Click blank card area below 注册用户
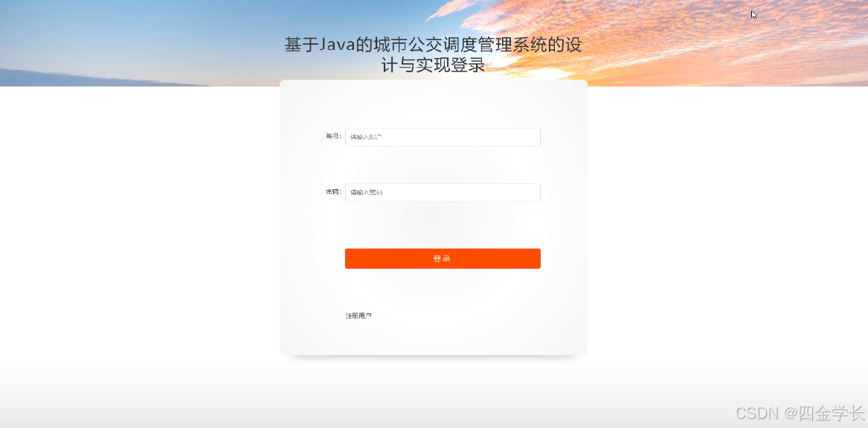This screenshot has width=868, height=428. (434, 338)
